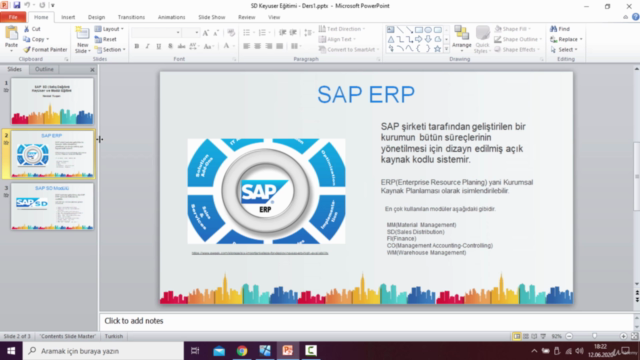
Task: Switch to the Transitions tab
Action: pyautogui.click(x=131, y=17)
